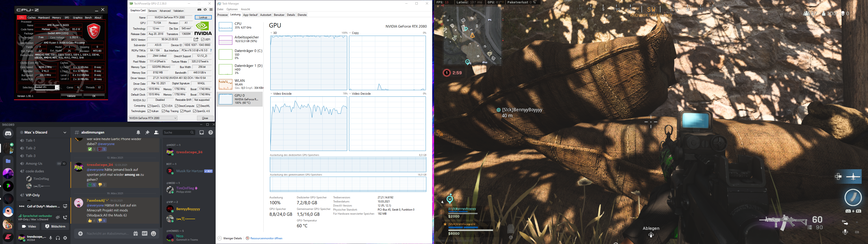The height and width of the screenshot is (244, 868).
Task: Toggle the UEFI checkbox in GPU-Z
Action: point(202,40)
